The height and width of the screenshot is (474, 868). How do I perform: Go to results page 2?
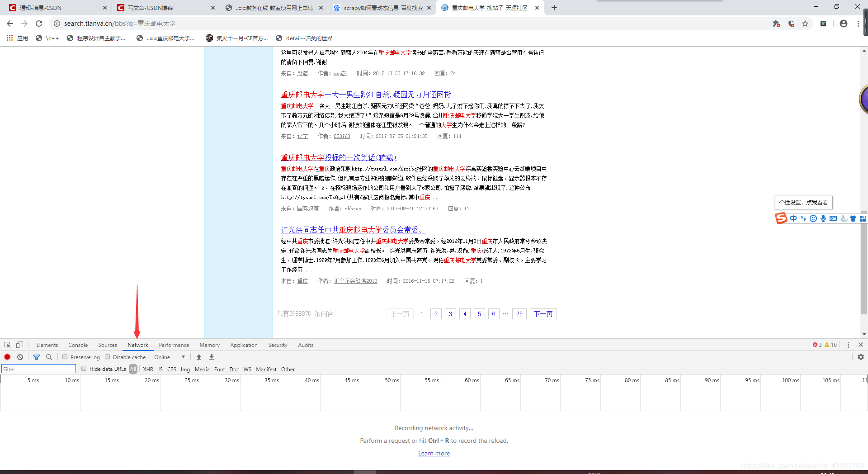[x=436, y=314]
